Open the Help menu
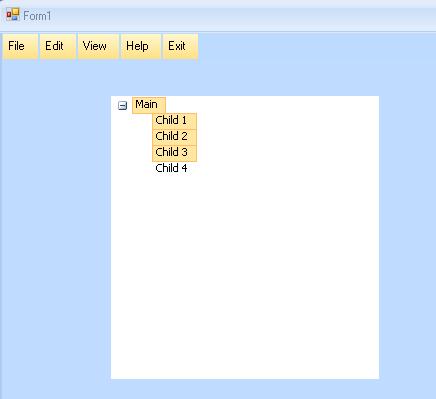 click(141, 46)
